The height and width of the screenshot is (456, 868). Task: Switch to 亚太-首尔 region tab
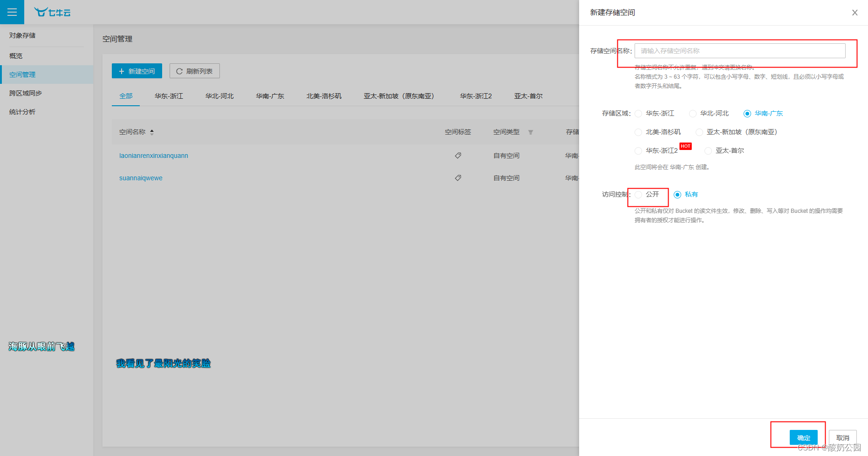(x=528, y=96)
